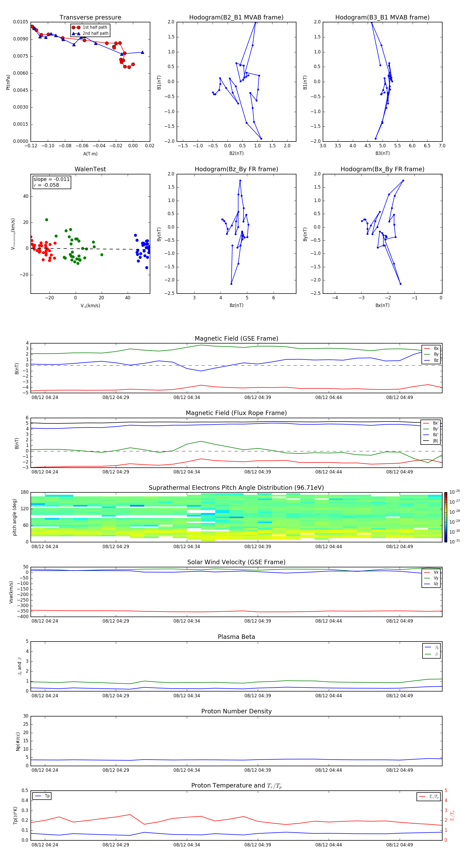The width and height of the screenshot is (473, 868).
Task: Click the "Hodogram(Bz_By FR frame)" title
Action: click(x=236, y=169)
